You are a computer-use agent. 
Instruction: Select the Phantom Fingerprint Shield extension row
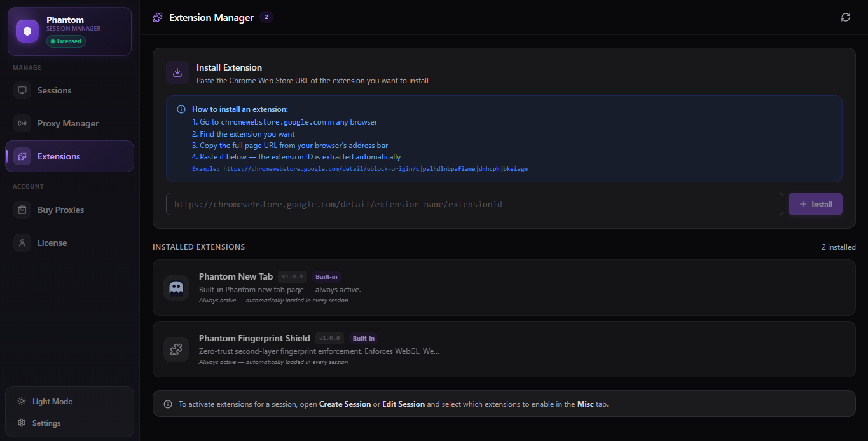coord(504,349)
